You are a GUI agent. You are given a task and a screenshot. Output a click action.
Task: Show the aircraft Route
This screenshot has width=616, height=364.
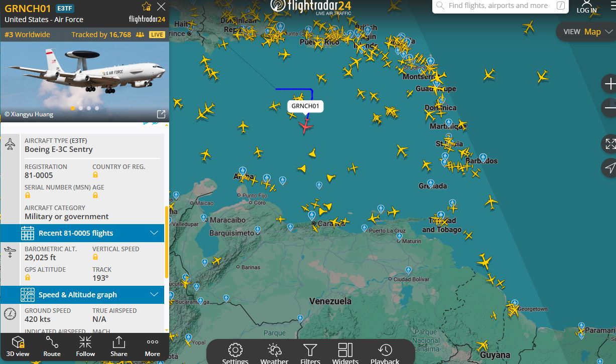pos(52,346)
